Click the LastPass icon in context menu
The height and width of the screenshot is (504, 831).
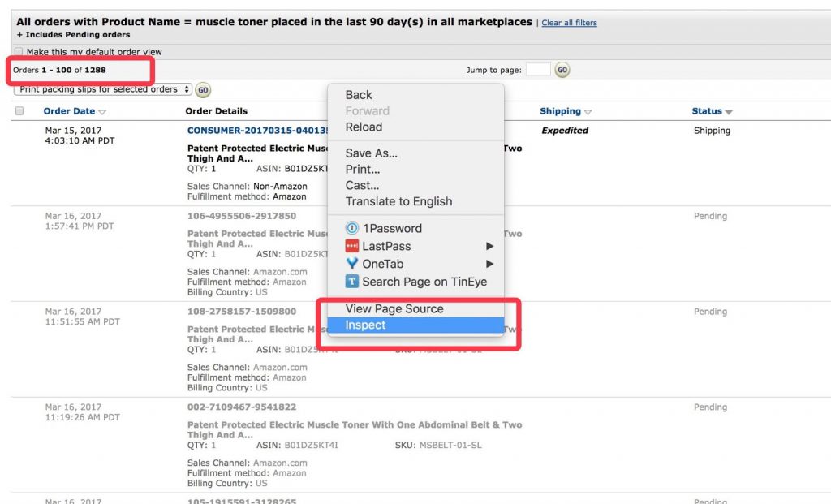pyautogui.click(x=351, y=247)
